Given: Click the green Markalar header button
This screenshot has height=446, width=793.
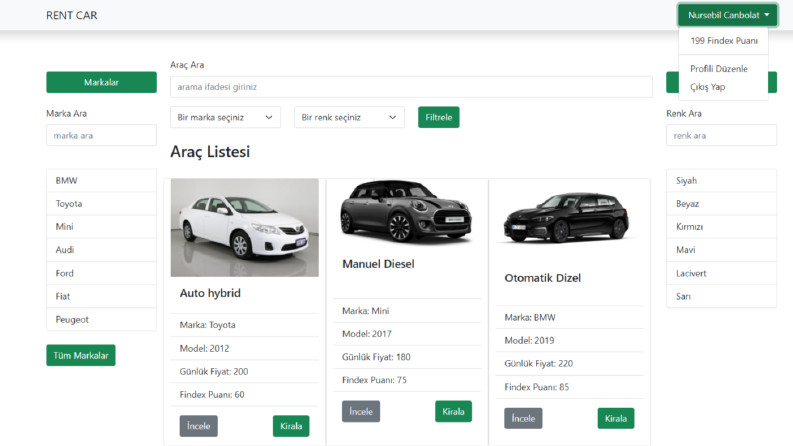Looking at the screenshot, I should click(101, 82).
